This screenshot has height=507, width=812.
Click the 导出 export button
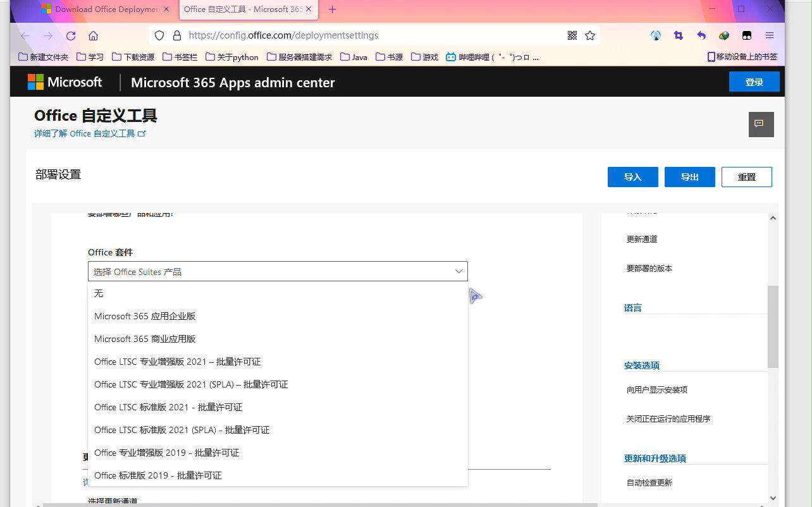click(x=690, y=177)
